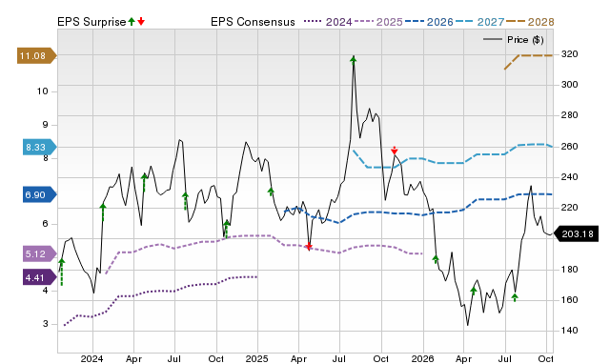
Task: Click the 320 label on the price axis
Action: 570,54
